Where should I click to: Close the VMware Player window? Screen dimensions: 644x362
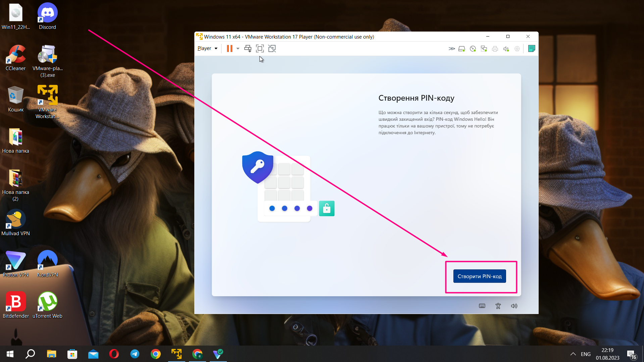(x=528, y=37)
